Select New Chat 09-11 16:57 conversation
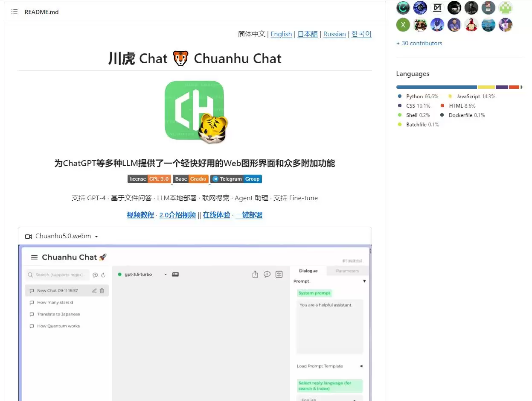This screenshot has width=532, height=401. click(x=67, y=291)
